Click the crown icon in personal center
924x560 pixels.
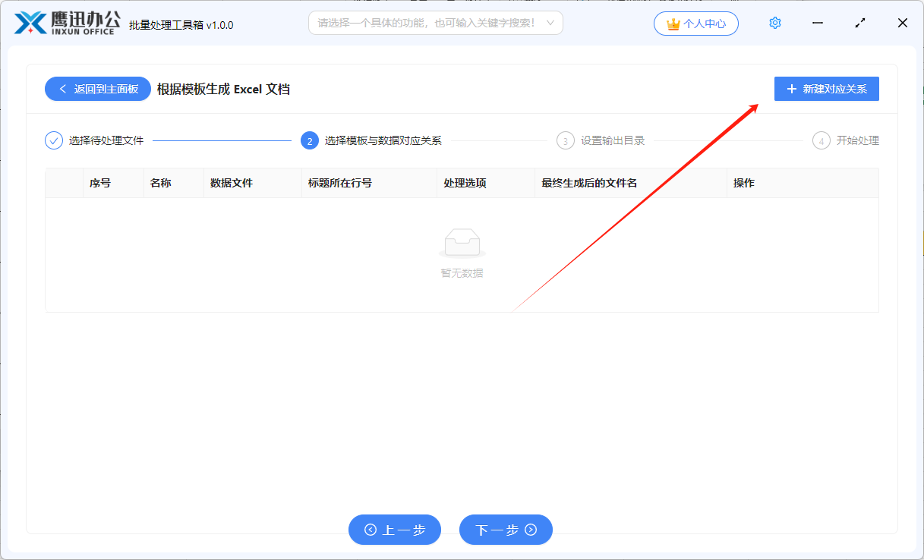pyautogui.click(x=673, y=24)
